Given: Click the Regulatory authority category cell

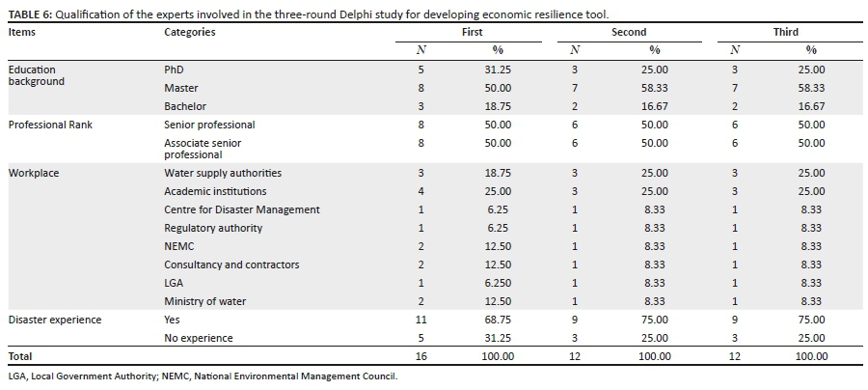Looking at the screenshot, I should [x=212, y=228].
